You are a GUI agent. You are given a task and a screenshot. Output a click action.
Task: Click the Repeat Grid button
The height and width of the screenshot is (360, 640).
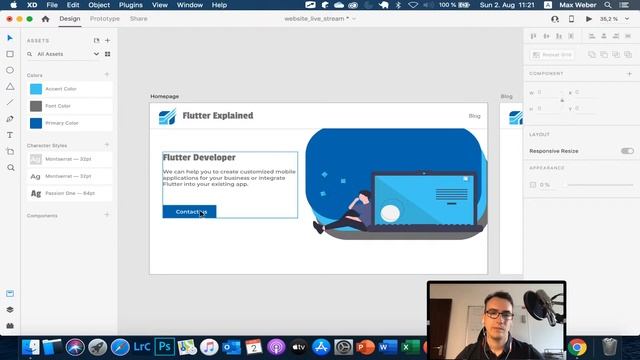pos(552,55)
